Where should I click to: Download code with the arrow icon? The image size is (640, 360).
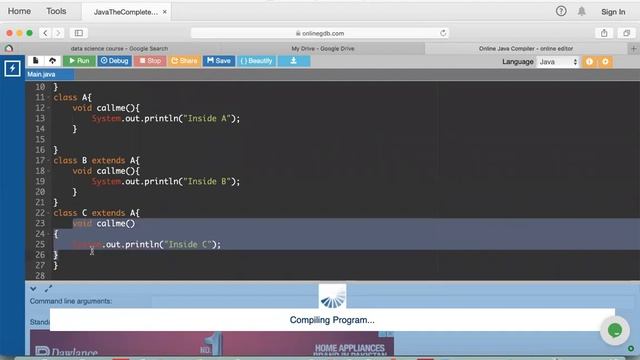pyautogui.click(x=293, y=61)
